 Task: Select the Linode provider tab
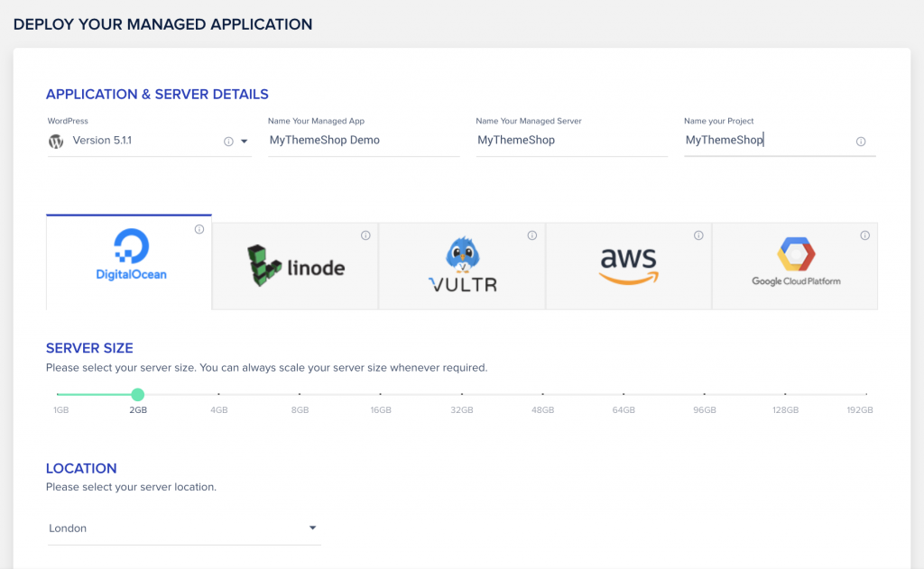(295, 266)
